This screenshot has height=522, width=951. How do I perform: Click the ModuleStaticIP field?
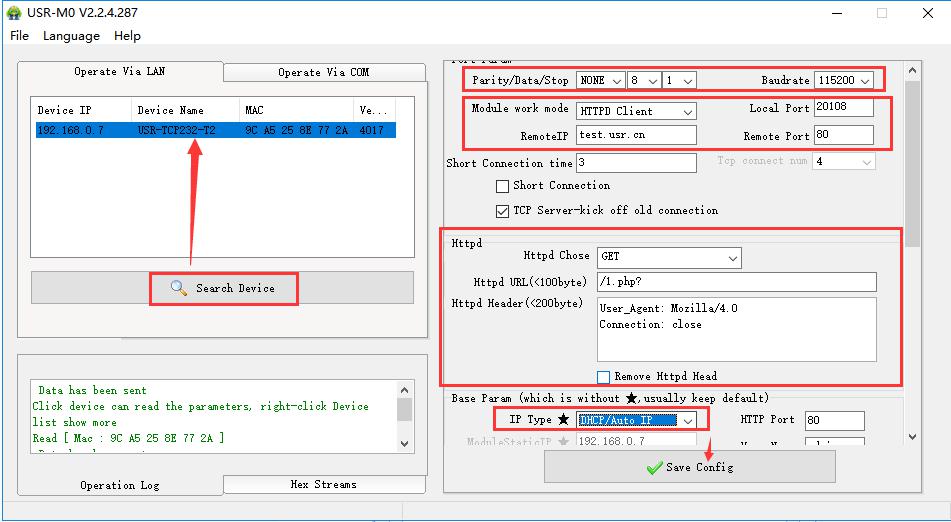pos(636,440)
